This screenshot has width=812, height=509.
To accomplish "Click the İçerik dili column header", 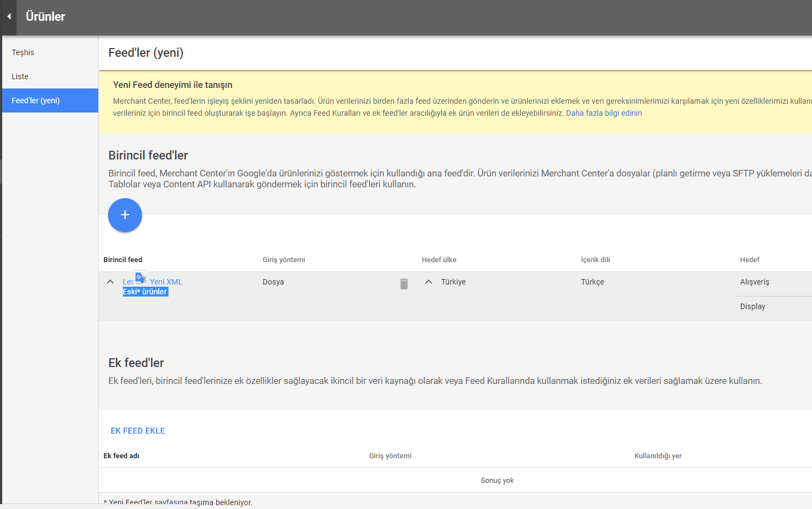I will coord(595,260).
